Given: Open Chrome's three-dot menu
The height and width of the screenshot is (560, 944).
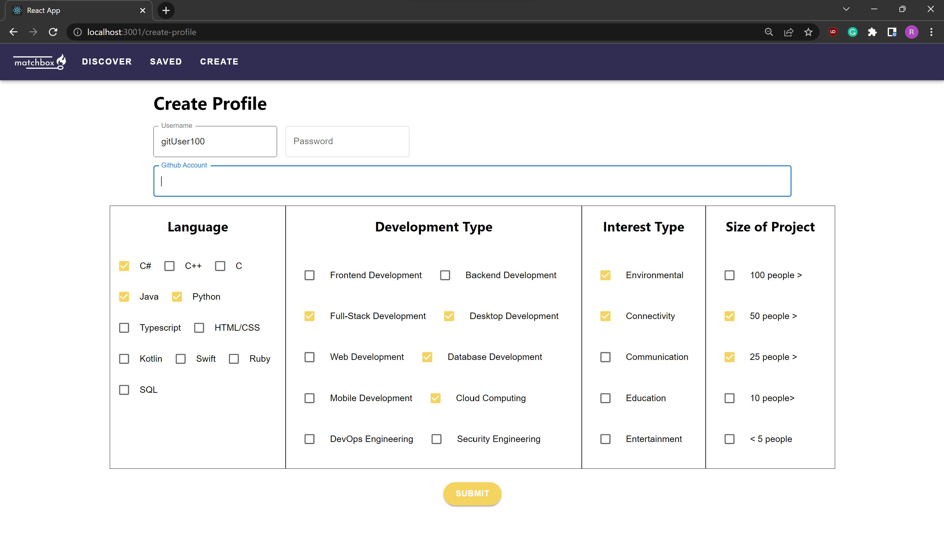Looking at the screenshot, I should tap(931, 32).
